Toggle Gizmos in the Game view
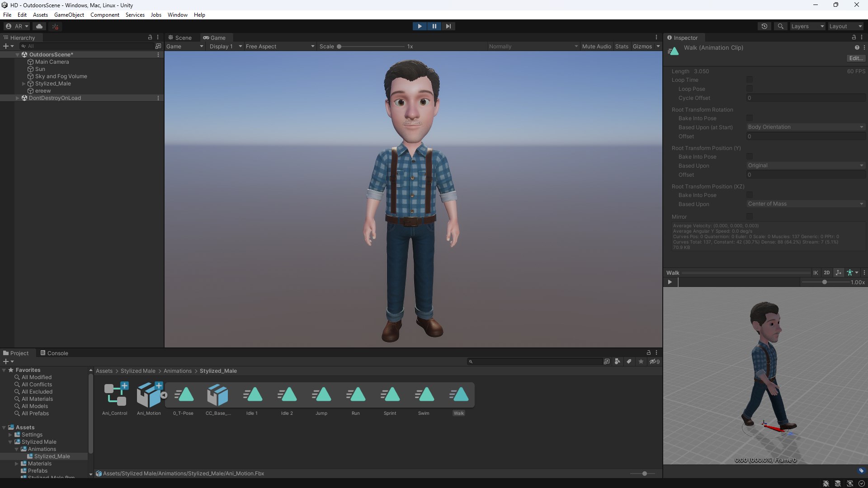Screen dimensions: 868x488 tap(642, 47)
